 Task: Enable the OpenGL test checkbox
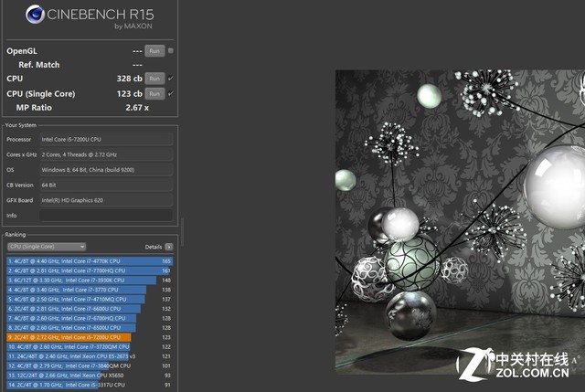click(171, 50)
